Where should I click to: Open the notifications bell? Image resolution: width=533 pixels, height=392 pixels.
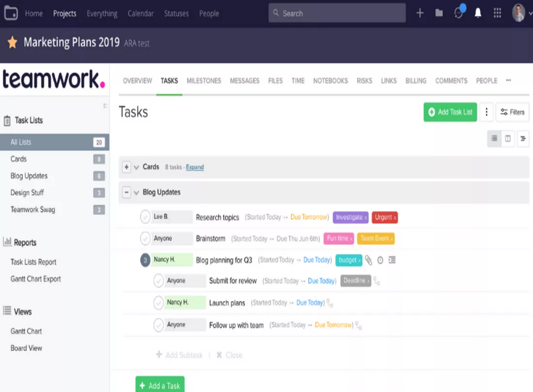tap(478, 13)
